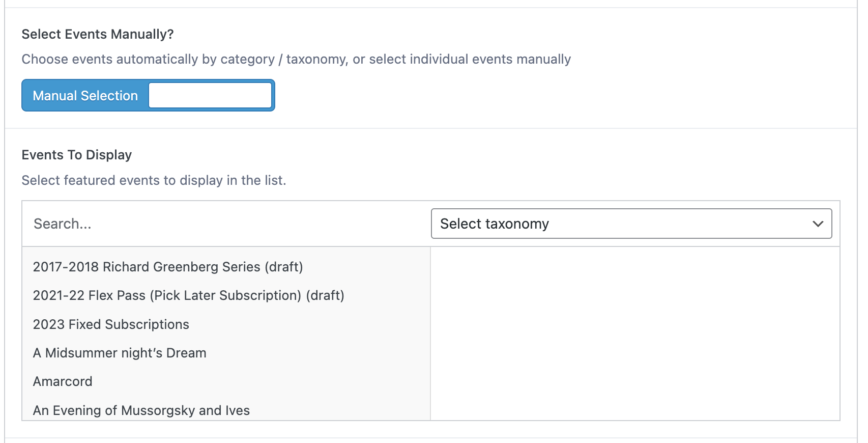Image resolution: width=868 pixels, height=443 pixels.
Task: Choose An Evening of Mussorgsky and Ives
Action: (x=141, y=410)
